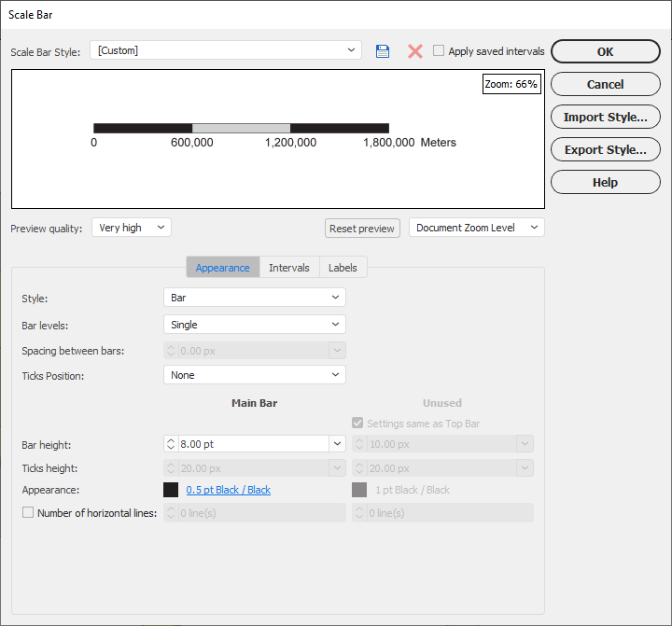Click the Bar height stepper arrows

point(171,444)
